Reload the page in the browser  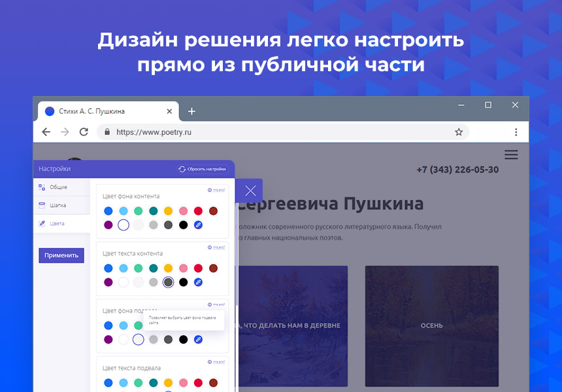[84, 132]
